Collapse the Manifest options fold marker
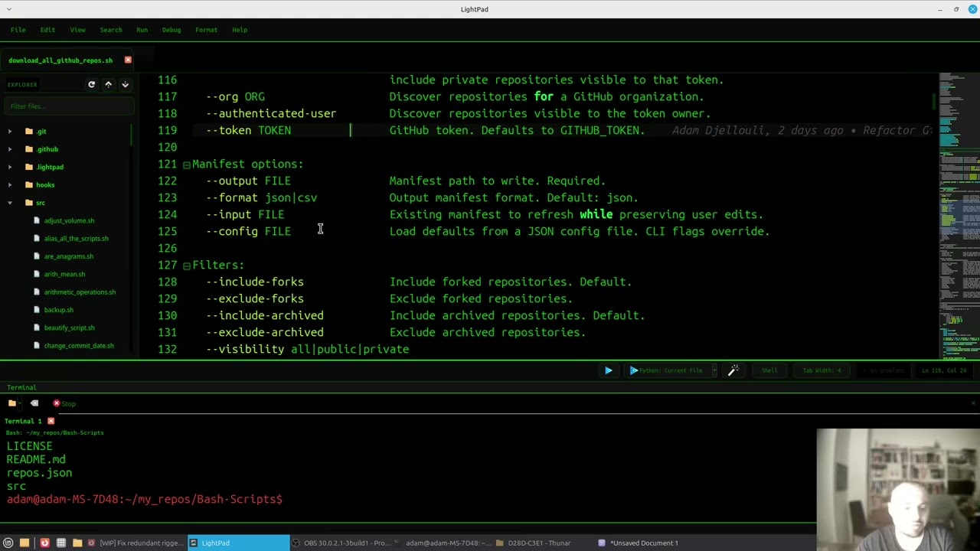 [186, 165]
